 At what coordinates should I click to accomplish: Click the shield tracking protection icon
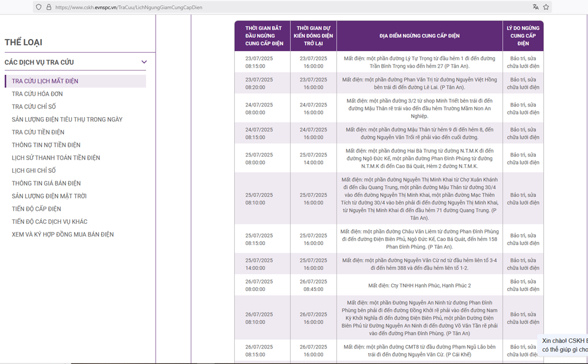point(38,7)
